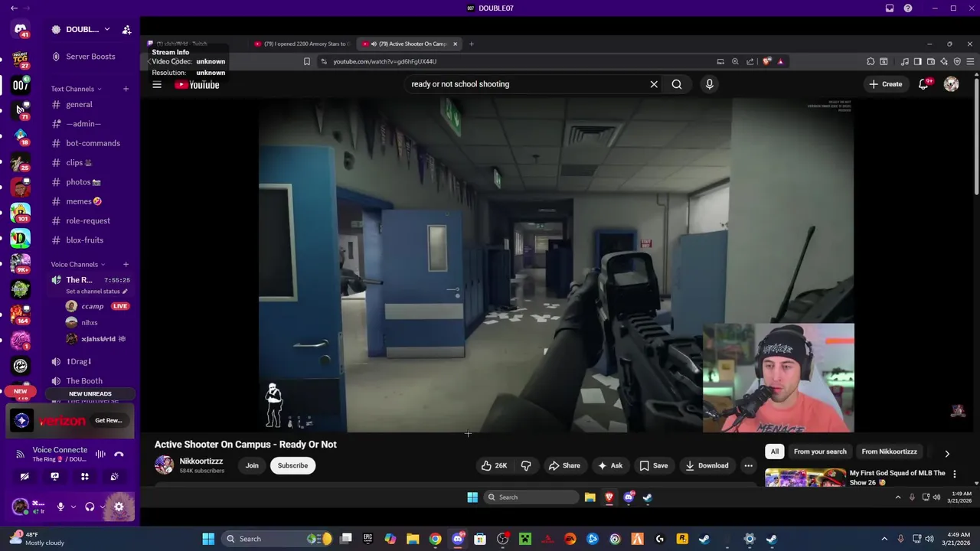Image resolution: width=980 pixels, height=551 pixels.
Task: Open Discord inbox icon in title bar
Action: (890, 8)
